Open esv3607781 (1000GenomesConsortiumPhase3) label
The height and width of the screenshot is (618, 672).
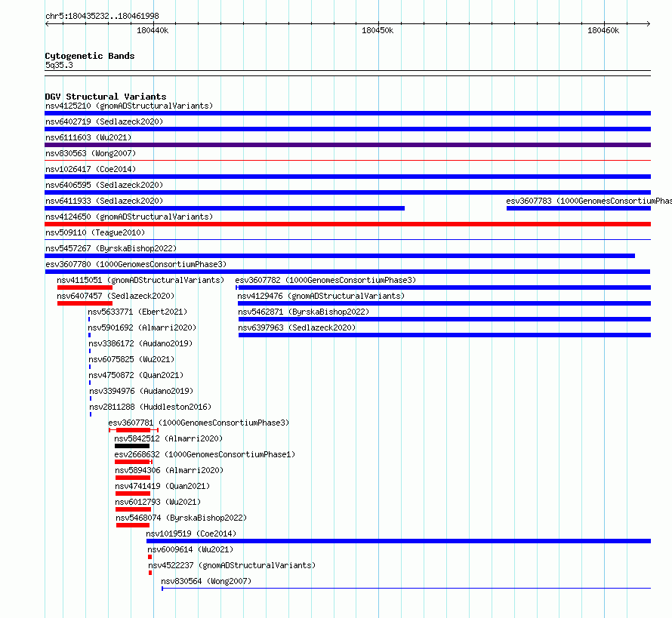coord(199,423)
